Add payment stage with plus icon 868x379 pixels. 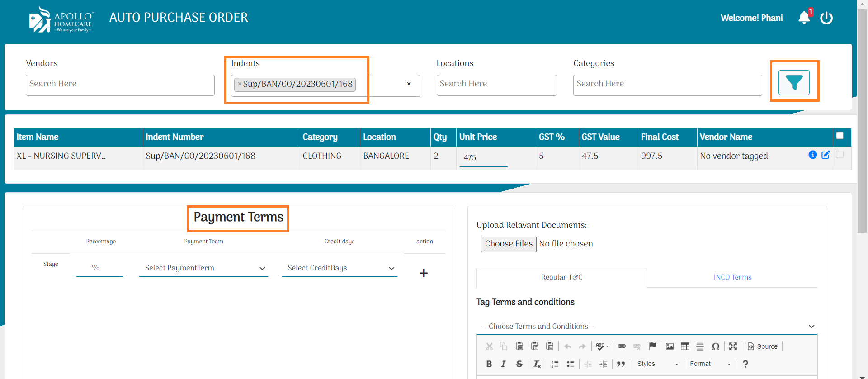(x=424, y=273)
